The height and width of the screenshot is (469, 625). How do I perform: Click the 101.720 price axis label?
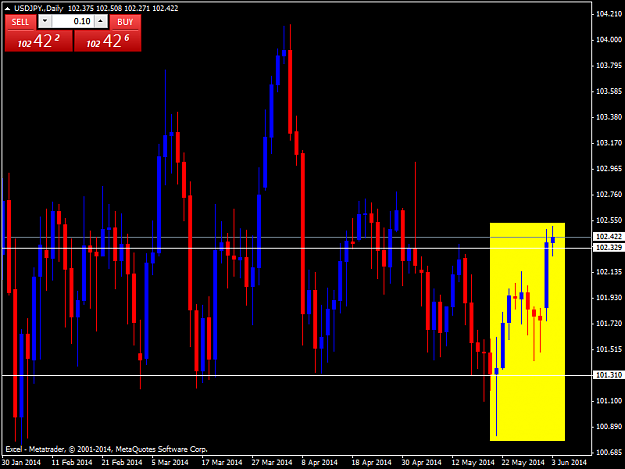click(609, 324)
